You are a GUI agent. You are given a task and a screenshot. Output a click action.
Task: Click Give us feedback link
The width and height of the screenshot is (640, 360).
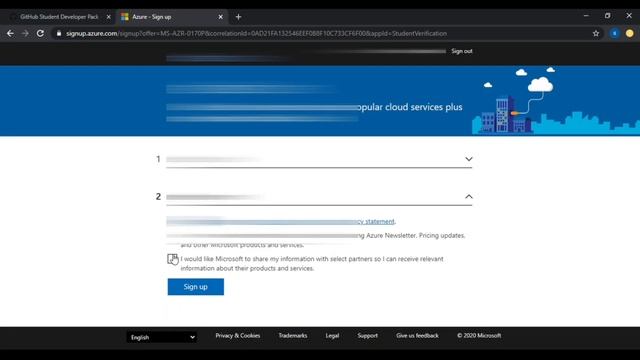tap(417, 336)
